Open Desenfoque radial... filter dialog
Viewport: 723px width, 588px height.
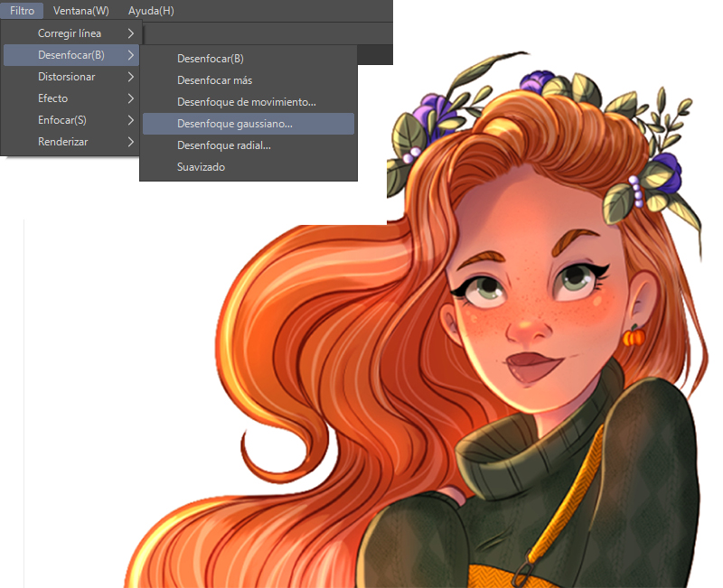tap(224, 145)
